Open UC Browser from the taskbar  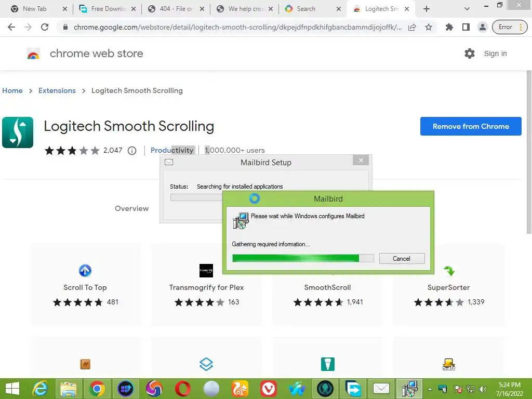coord(240,389)
